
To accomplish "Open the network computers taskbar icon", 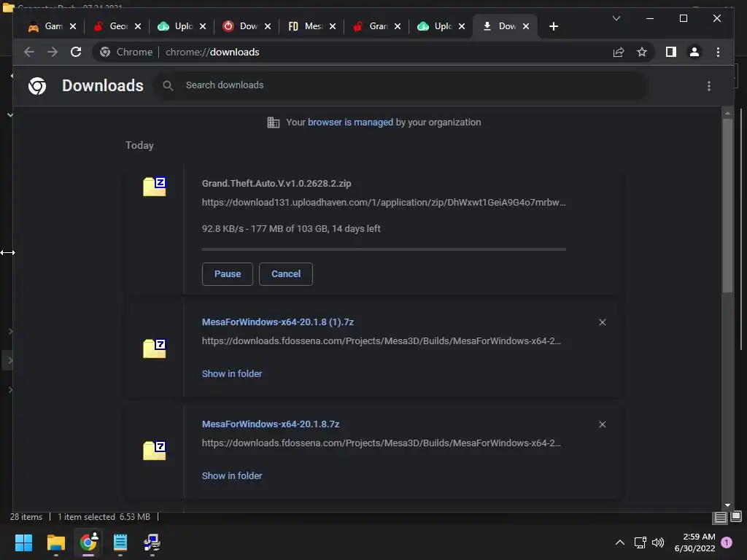I will point(152,542).
